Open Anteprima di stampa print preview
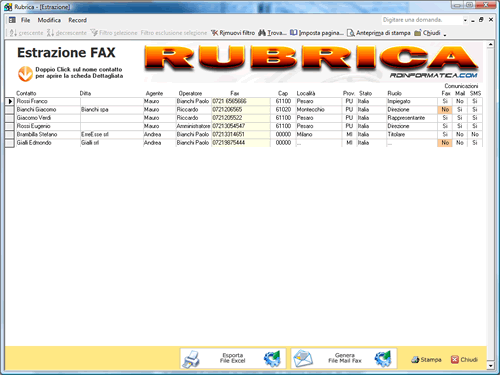This screenshot has width=500, height=375. (379, 33)
